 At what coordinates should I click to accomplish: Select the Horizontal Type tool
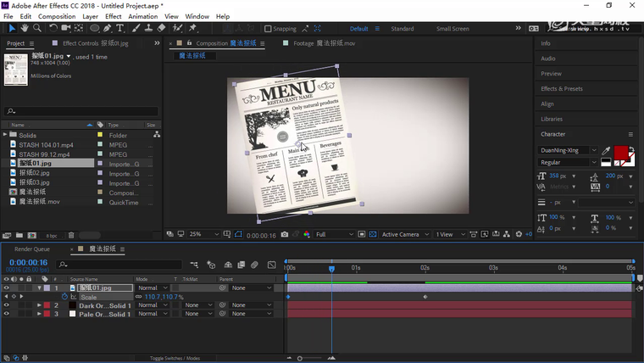119,28
